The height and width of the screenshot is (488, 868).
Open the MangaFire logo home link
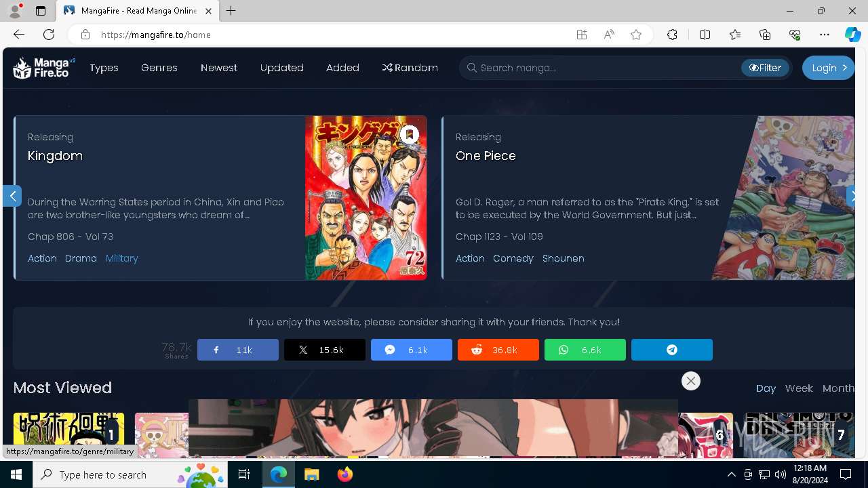44,68
